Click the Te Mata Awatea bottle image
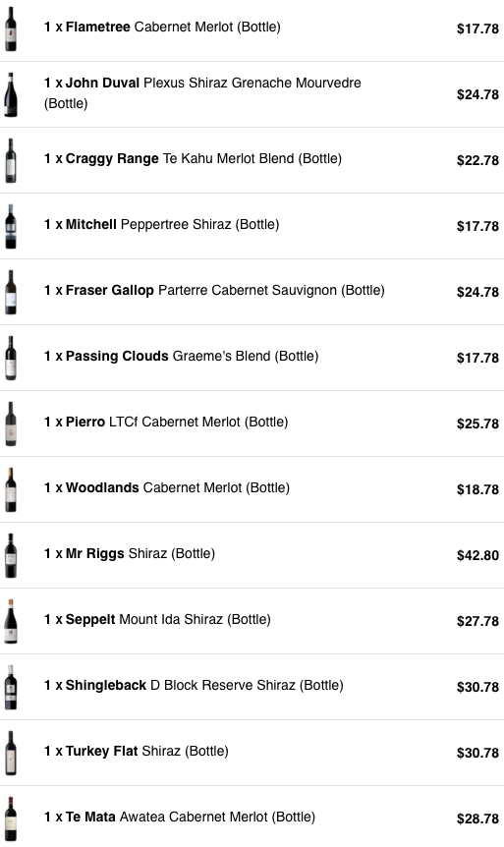 (11, 819)
